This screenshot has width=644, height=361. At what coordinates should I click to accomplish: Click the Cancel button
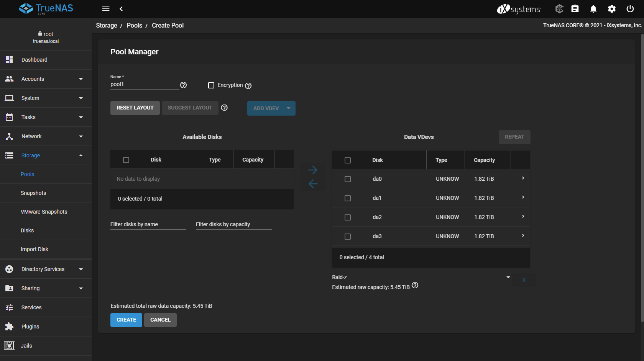[x=160, y=320]
